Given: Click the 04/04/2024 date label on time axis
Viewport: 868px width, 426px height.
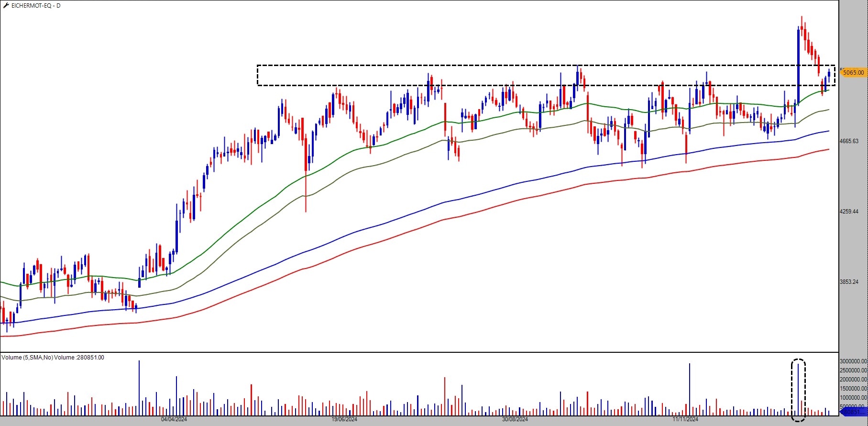Looking at the screenshot, I should 174,419.
